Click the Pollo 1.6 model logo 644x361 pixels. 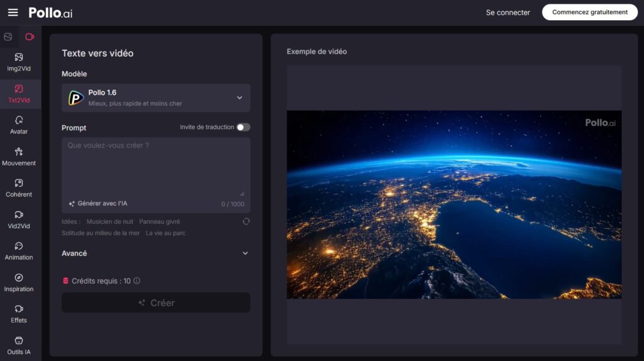click(76, 97)
